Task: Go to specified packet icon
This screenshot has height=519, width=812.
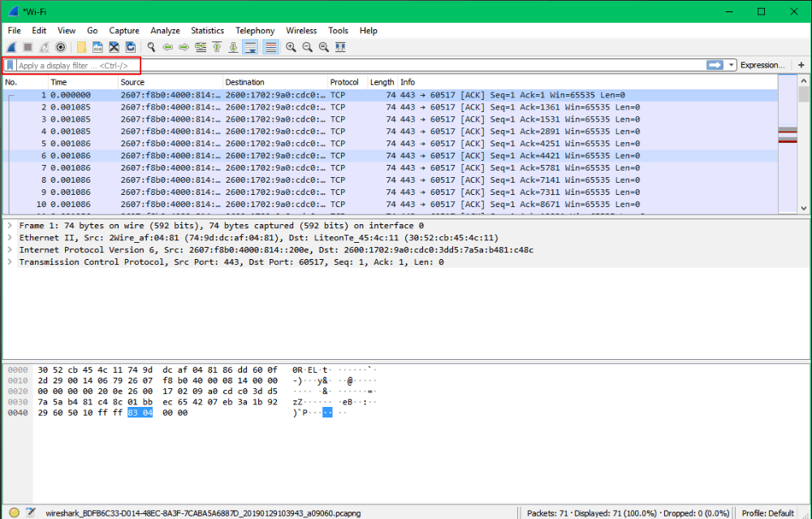Action: pyautogui.click(x=201, y=47)
